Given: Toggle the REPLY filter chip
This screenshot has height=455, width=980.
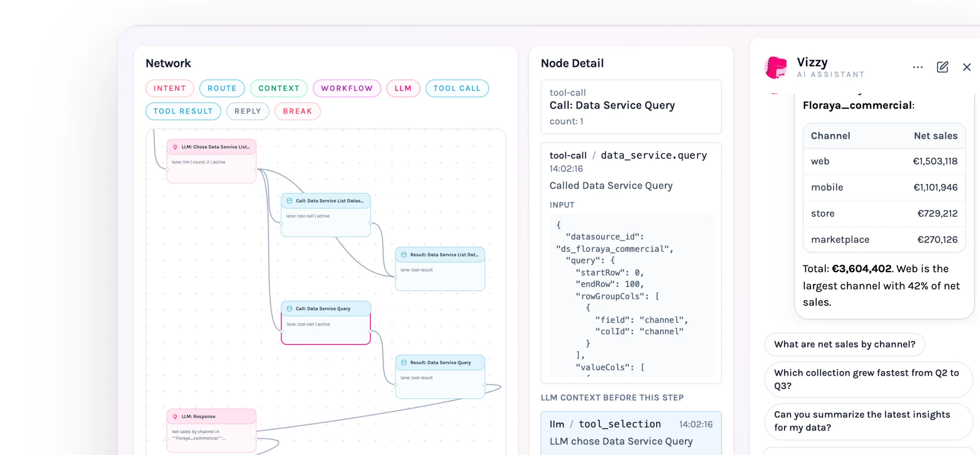Looking at the screenshot, I should tap(248, 111).
